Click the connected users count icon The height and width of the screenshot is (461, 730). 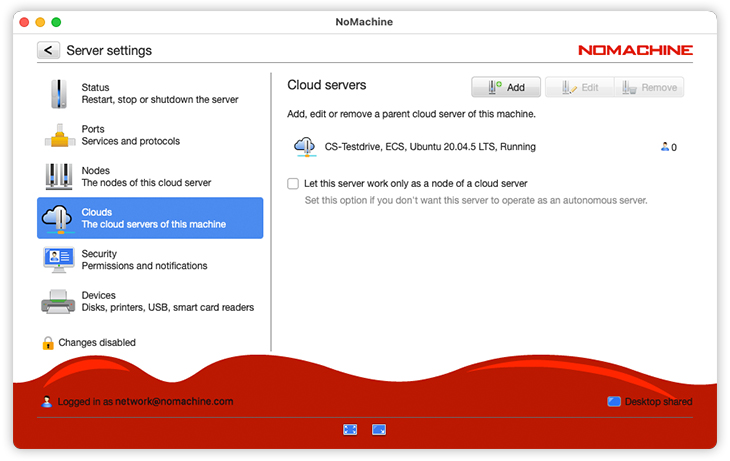[x=665, y=147]
